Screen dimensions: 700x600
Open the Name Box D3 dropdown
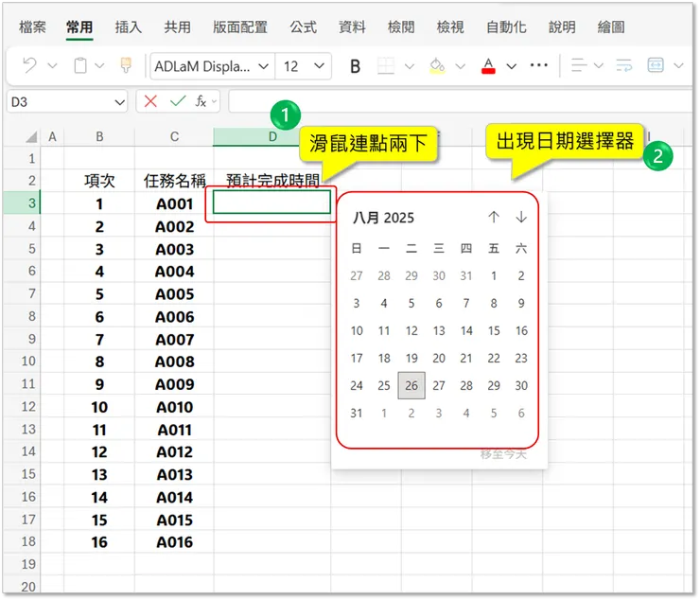pos(119,102)
